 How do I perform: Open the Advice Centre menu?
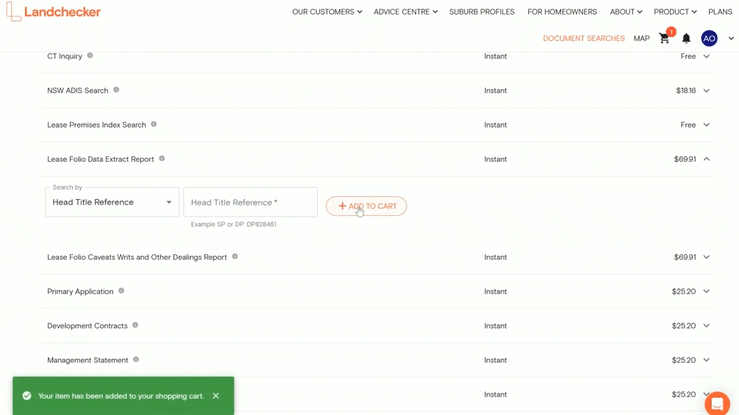pos(405,12)
